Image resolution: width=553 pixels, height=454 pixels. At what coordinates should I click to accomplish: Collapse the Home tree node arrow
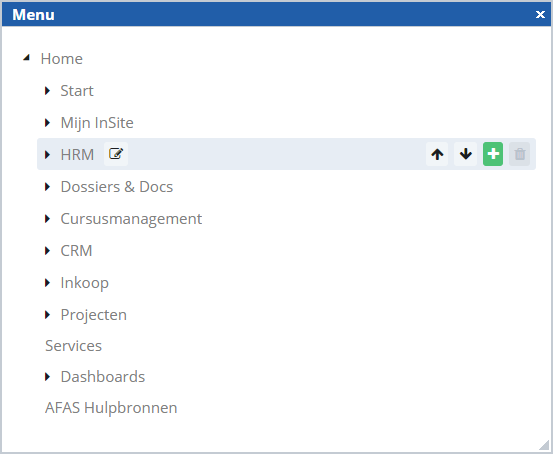coord(26,57)
